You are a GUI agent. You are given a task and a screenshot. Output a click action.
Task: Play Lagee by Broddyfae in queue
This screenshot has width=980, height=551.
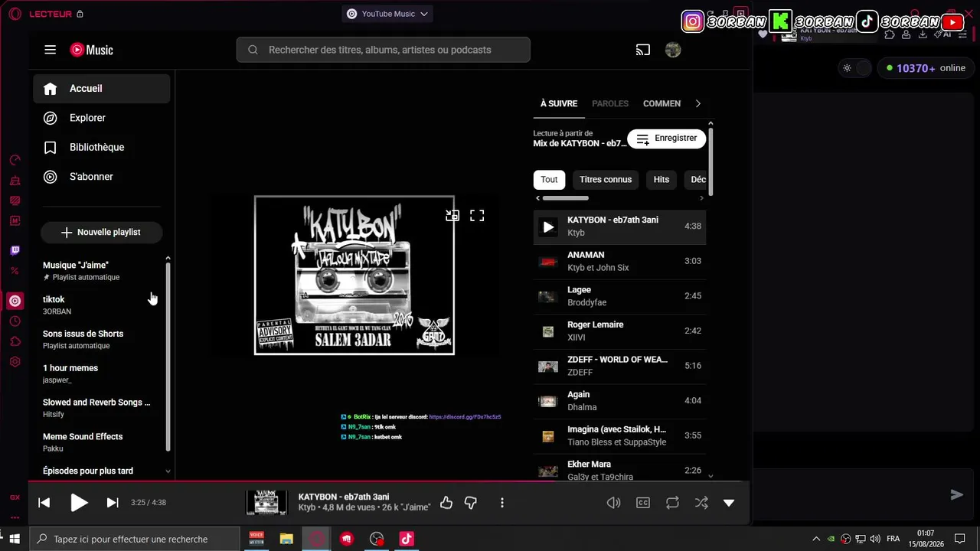point(619,296)
